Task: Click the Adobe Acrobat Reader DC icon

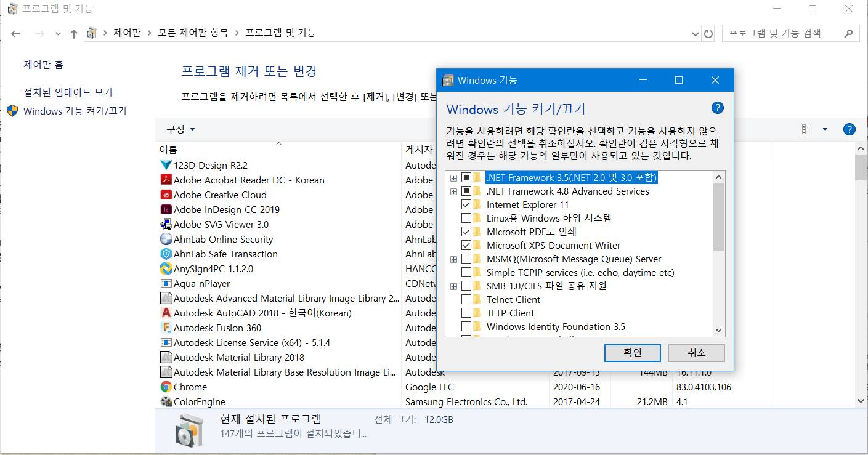Action: [x=166, y=180]
